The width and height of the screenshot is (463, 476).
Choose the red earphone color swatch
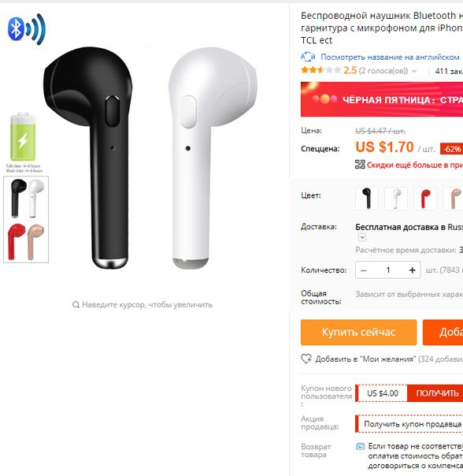[x=425, y=199]
